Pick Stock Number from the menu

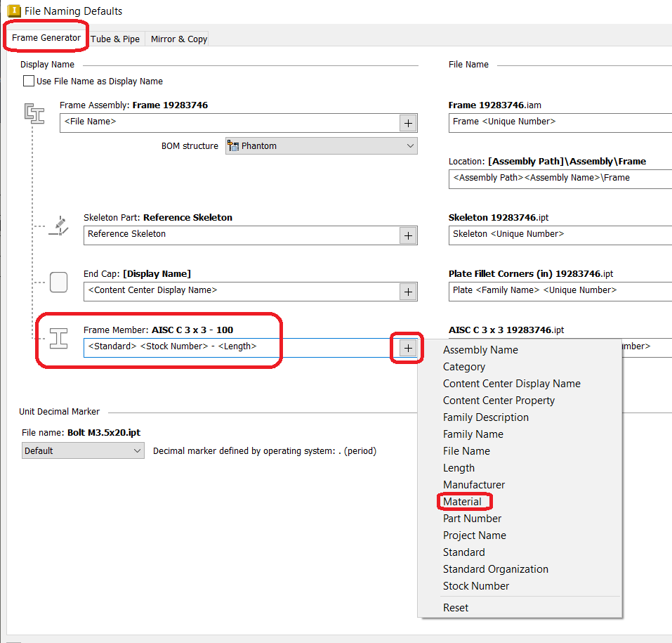point(476,586)
